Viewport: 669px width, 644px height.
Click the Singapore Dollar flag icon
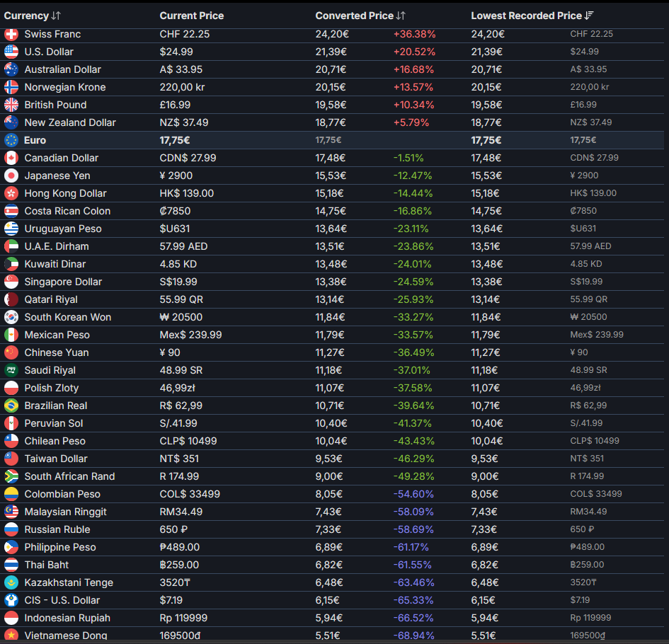11,282
